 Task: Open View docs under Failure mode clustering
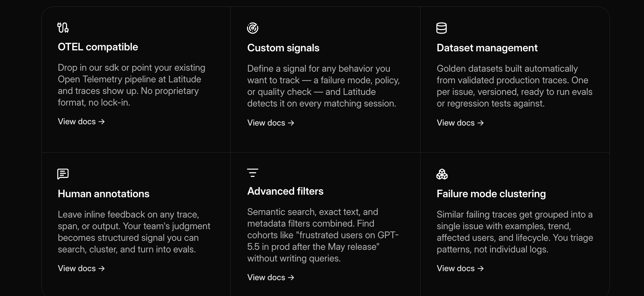point(460,268)
